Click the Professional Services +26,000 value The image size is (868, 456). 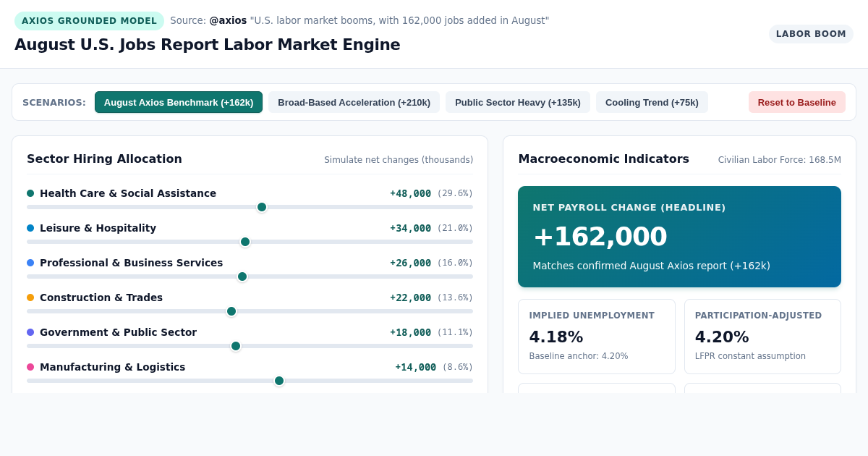point(410,263)
